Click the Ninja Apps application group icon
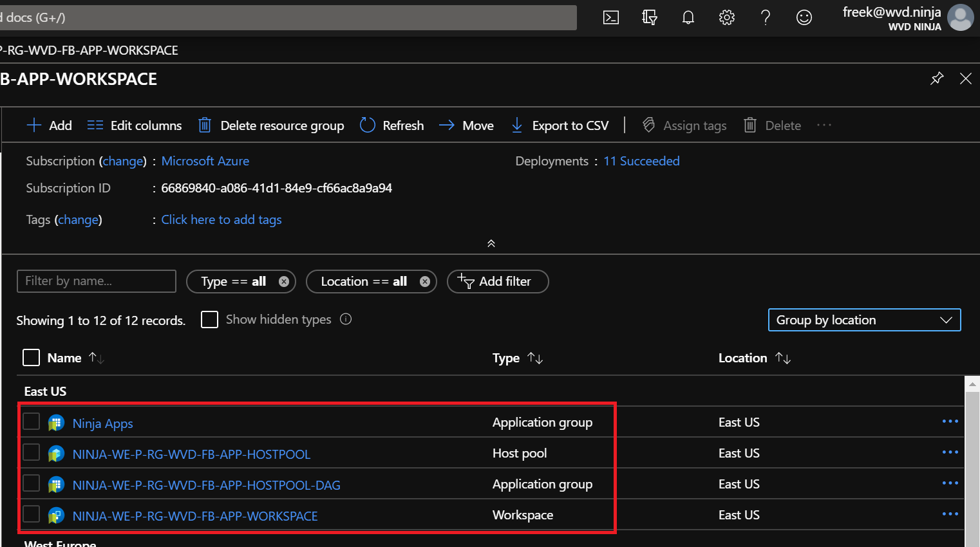Image resolution: width=980 pixels, height=547 pixels. pyautogui.click(x=56, y=423)
